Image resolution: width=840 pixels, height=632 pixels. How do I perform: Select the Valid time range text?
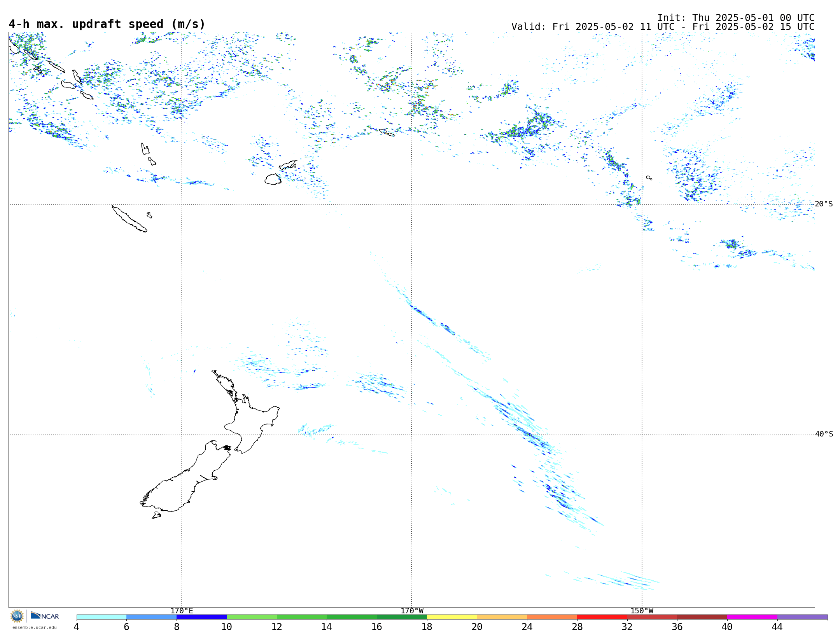663,27
